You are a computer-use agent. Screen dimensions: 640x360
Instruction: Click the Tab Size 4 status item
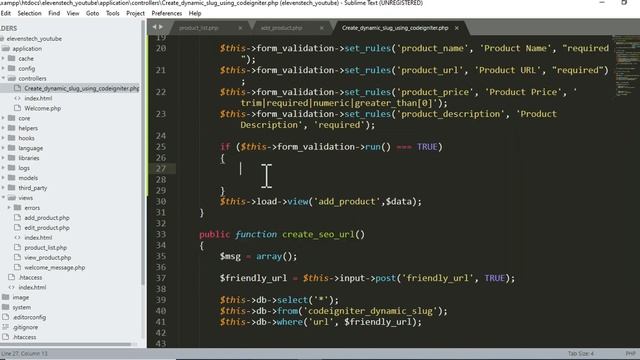coord(581,353)
